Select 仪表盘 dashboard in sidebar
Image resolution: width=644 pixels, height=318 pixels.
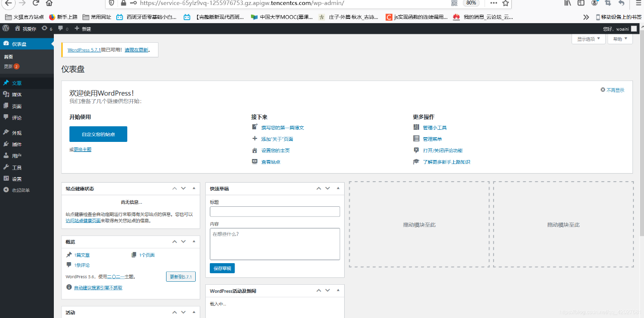pyautogui.click(x=27, y=44)
